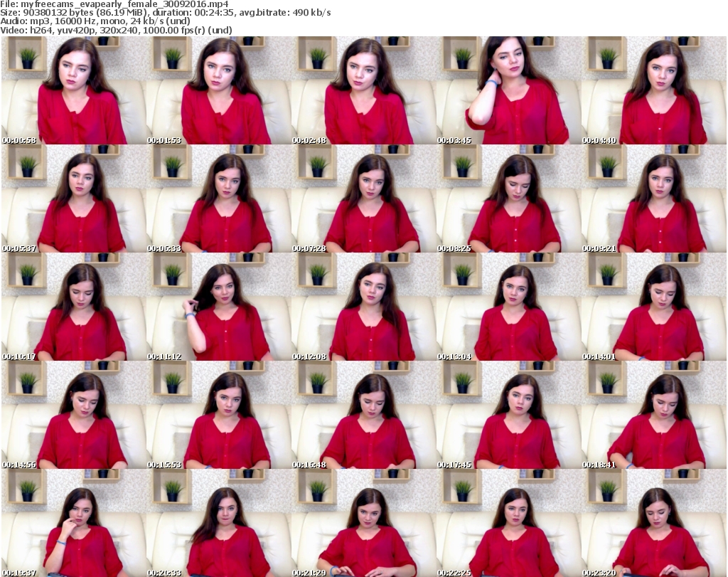Click the preview frame at 00:18:41
Image resolution: width=728 pixels, height=577 pixels.
(x=654, y=415)
